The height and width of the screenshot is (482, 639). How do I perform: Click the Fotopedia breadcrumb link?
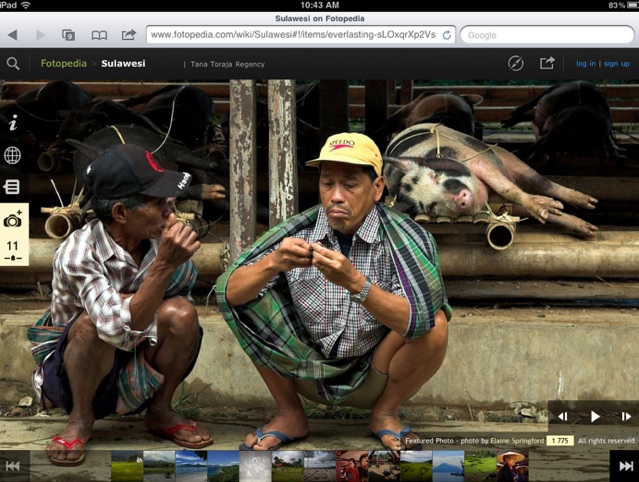(64, 64)
